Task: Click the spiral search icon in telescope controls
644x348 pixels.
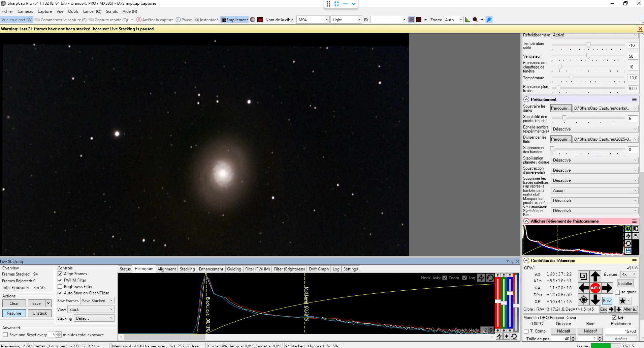Action: click(x=584, y=276)
